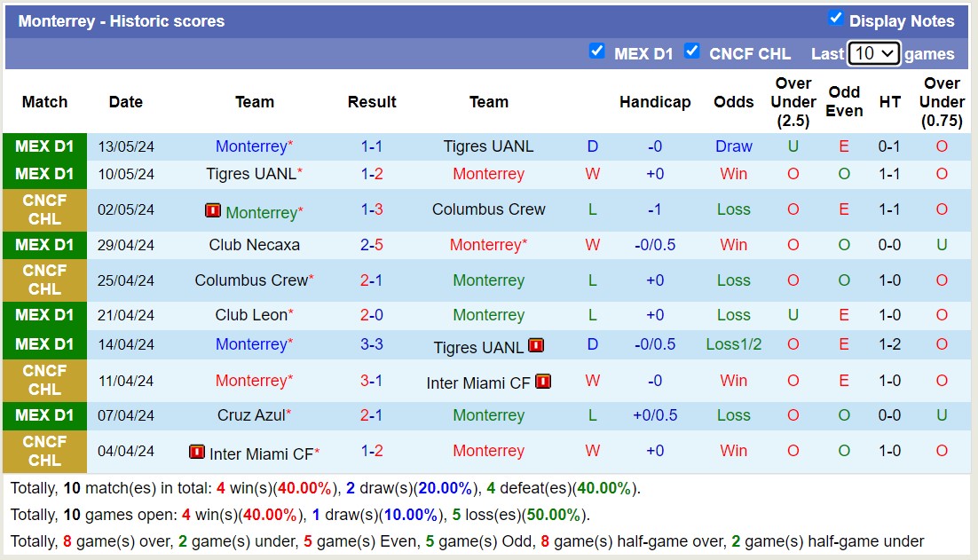Viewport: 978px width, 560px height.
Task: Open the 1-1 result on 13/05/24
Action: [372, 146]
